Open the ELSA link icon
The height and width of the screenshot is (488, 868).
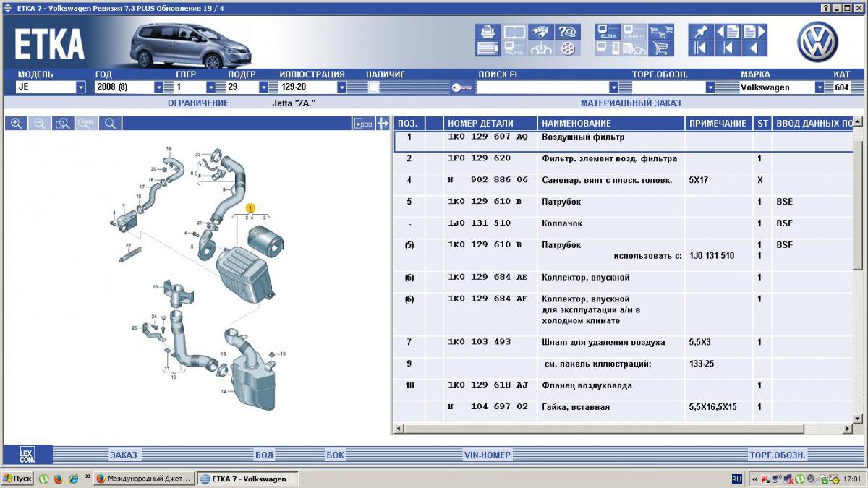pyautogui.click(x=608, y=32)
